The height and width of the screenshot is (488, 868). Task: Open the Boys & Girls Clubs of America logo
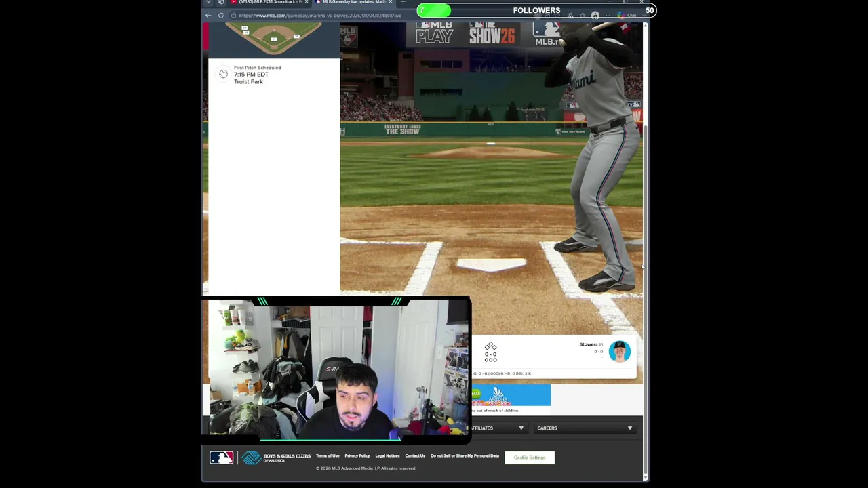pos(276,458)
